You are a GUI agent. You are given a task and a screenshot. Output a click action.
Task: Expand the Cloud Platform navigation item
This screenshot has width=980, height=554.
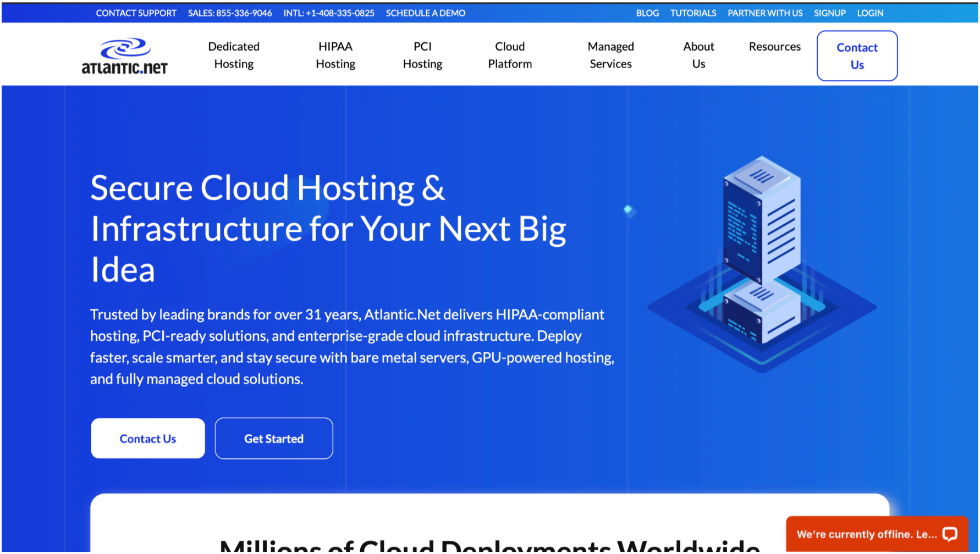click(510, 56)
